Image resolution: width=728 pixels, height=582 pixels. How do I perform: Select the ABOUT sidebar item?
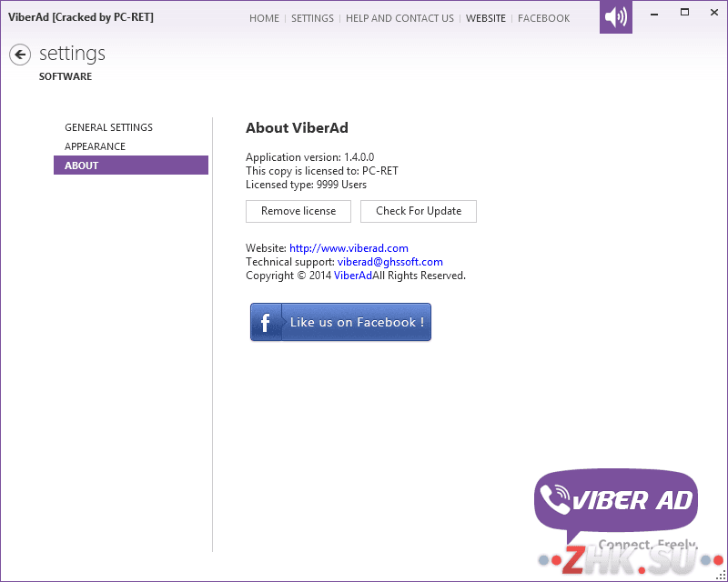pyautogui.click(x=131, y=166)
